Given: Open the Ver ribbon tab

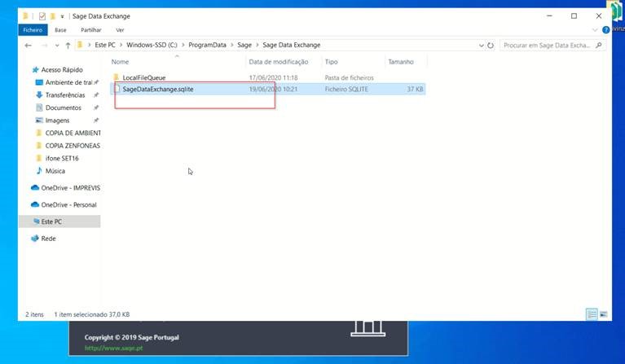Looking at the screenshot, I should (x=120, y=30).
